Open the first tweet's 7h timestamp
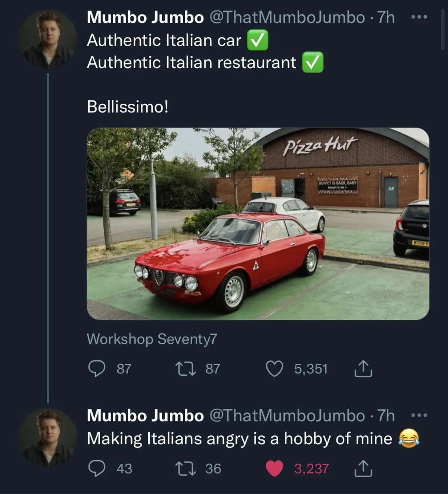 point(386,17)
